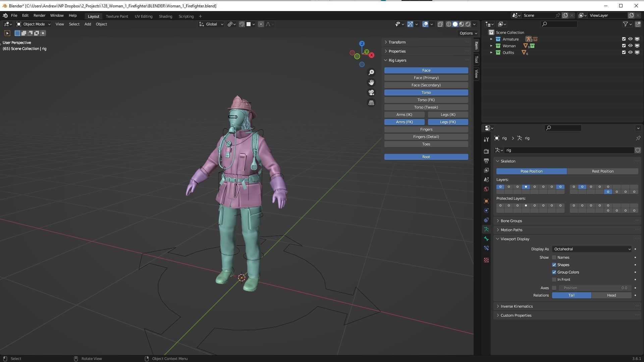Expand the Woman collection in Outliner
The width and height of the screenshot is (644, 362).
(x=491, y=46)
